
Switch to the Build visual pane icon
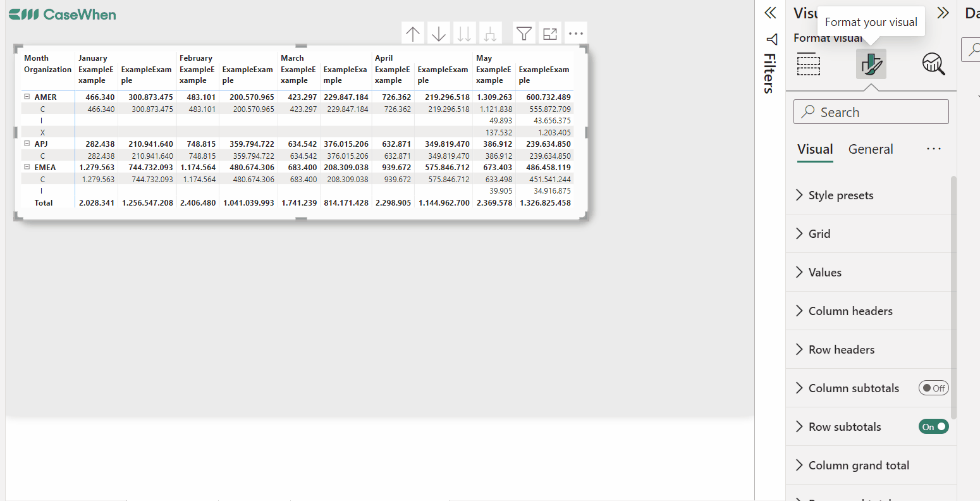[x=808, y=63]
